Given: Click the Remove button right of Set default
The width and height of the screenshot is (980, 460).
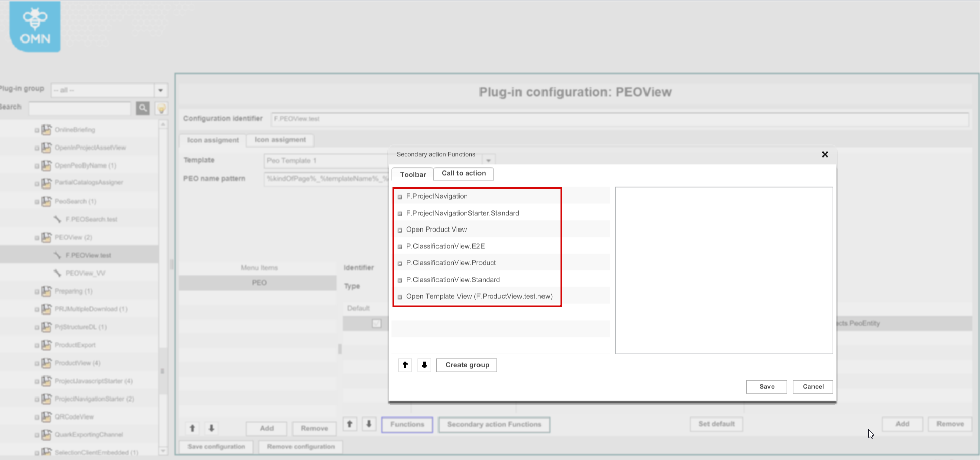Looking at the screenshot, I should pyautogui.click(x=950, y=424).
